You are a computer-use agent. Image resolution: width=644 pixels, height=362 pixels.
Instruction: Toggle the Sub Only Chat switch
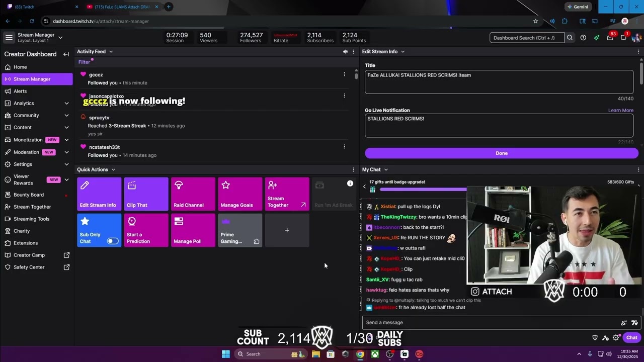coord(113,241)
